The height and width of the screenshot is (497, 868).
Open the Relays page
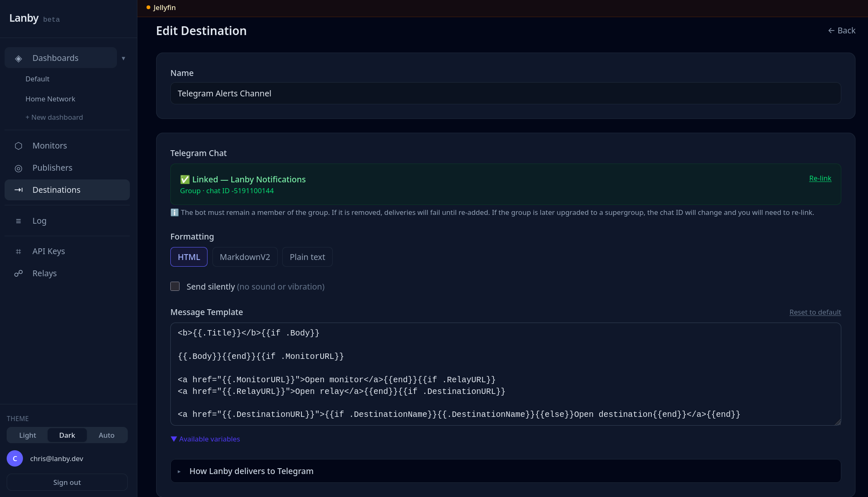(67, 273)
